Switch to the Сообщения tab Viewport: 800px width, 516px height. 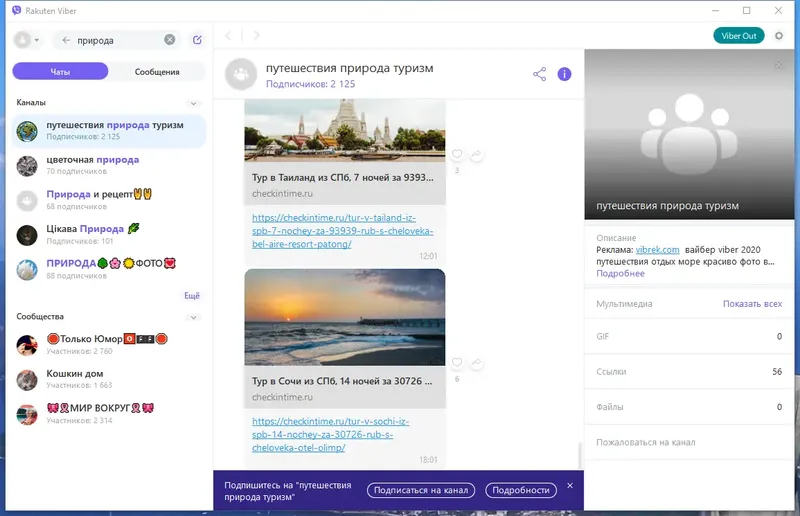point(157,71)
